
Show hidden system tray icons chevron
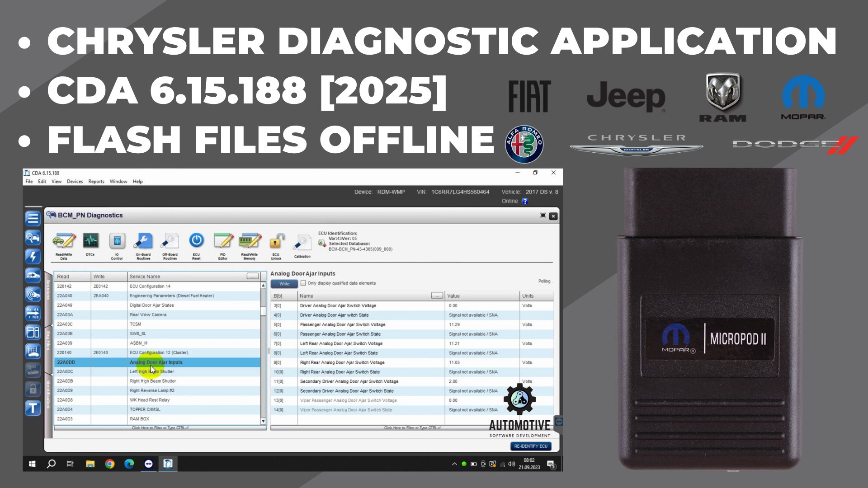coord(454,464)
